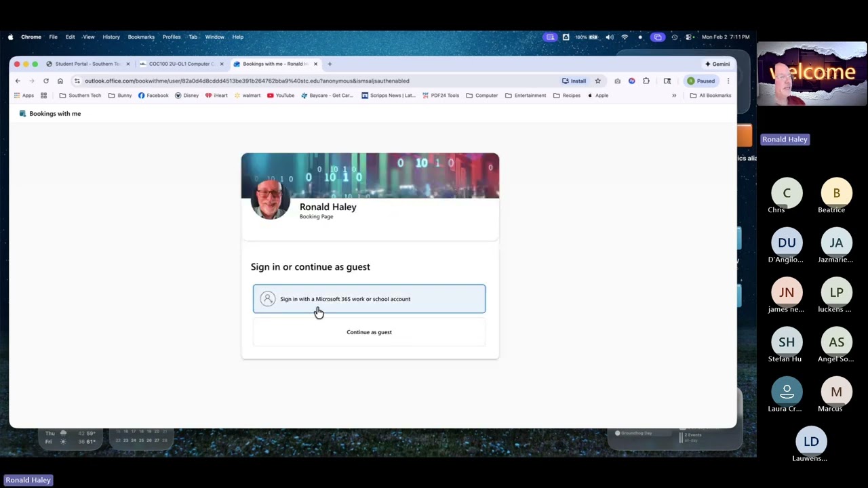Open the YouTube bookmark

click(281, 96)
